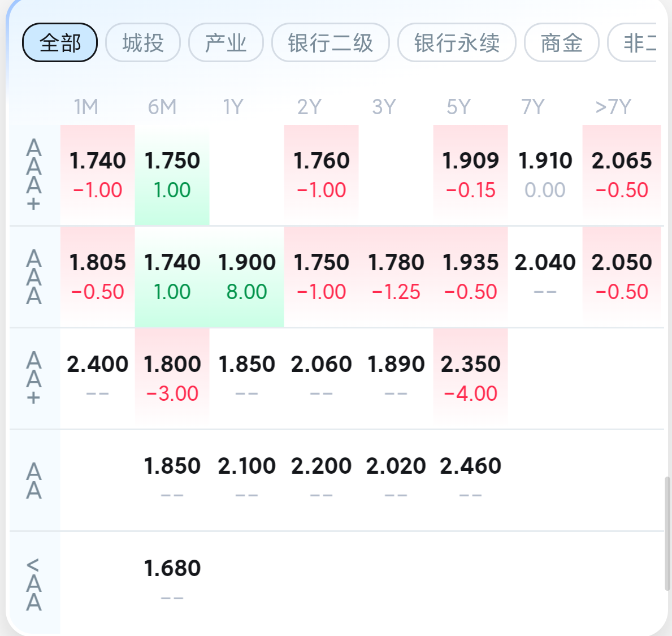
Task: Select AAA 7Y cell valued 2.040
Action: (x=545, y=276)
